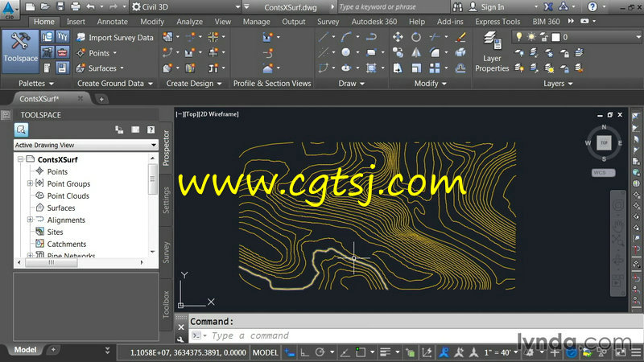The width and height of the screenshot is (644, 362).
Task: Select the Line tool in Draw panel
Action: click(x=324, y=37)
